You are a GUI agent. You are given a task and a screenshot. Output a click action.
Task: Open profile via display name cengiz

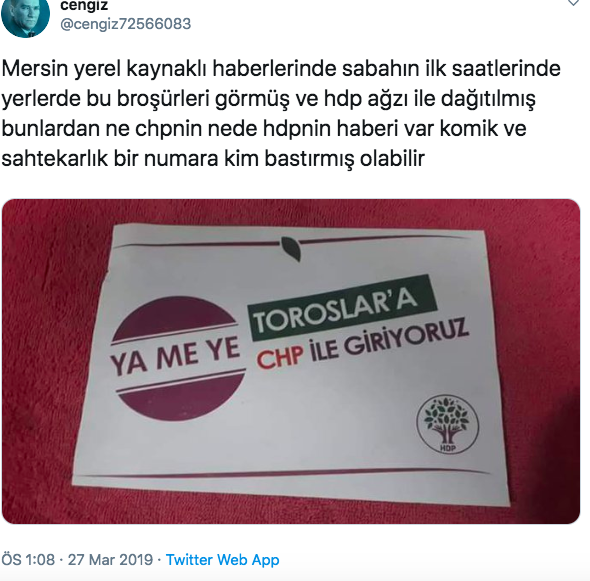(x=84, y=5)
